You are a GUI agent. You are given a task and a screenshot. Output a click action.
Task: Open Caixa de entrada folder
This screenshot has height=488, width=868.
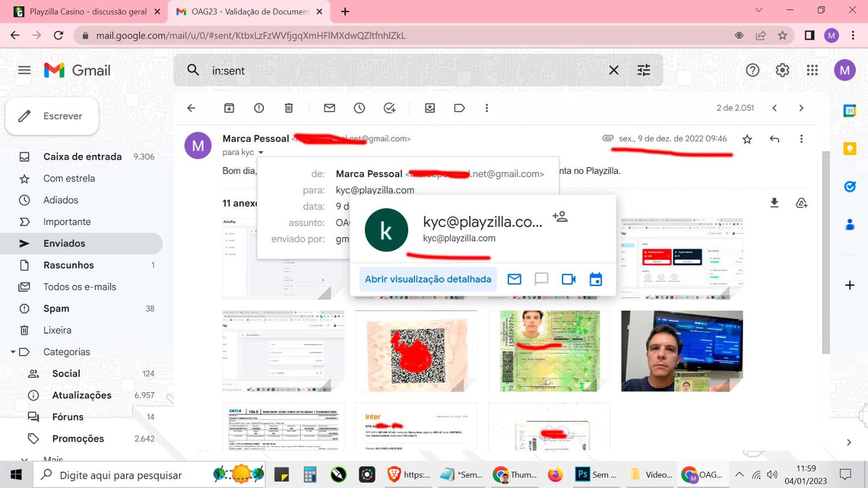(82, 157)
